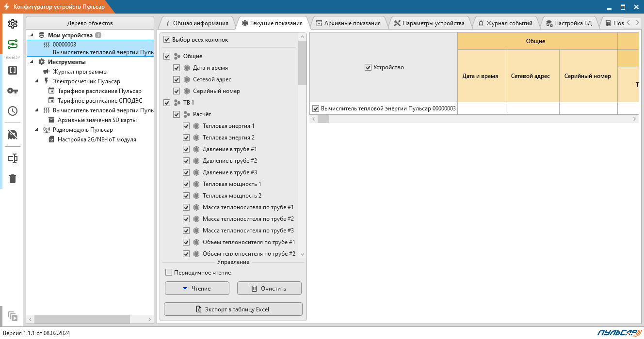Click the Общие group header in the table
Image resolution: width=644 pixels, height=339 pixels.
point(537,41)
